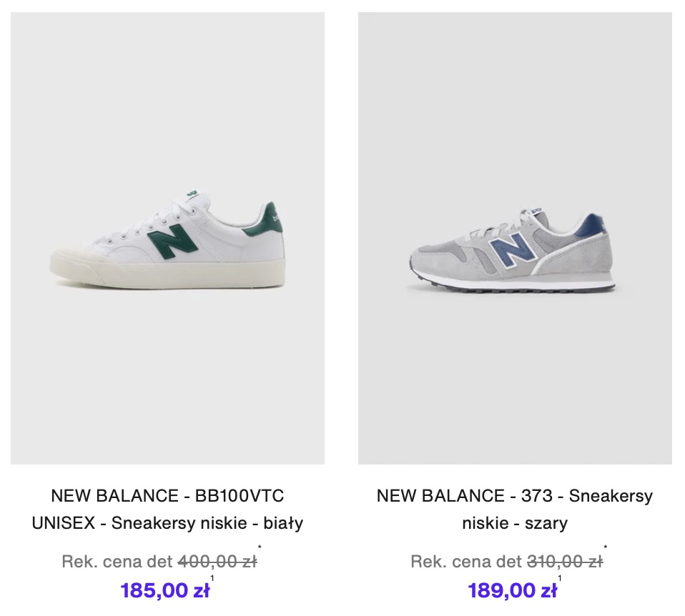Click the 185,00 zł sale price
The width and height of the screenshot is (685, 616).
tap(165, 591)
